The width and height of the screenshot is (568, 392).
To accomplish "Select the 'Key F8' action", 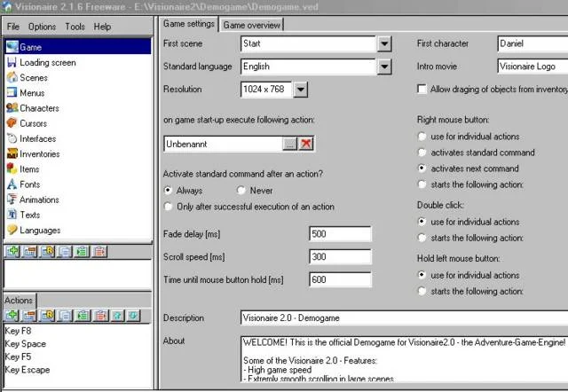I will point(18,331).
